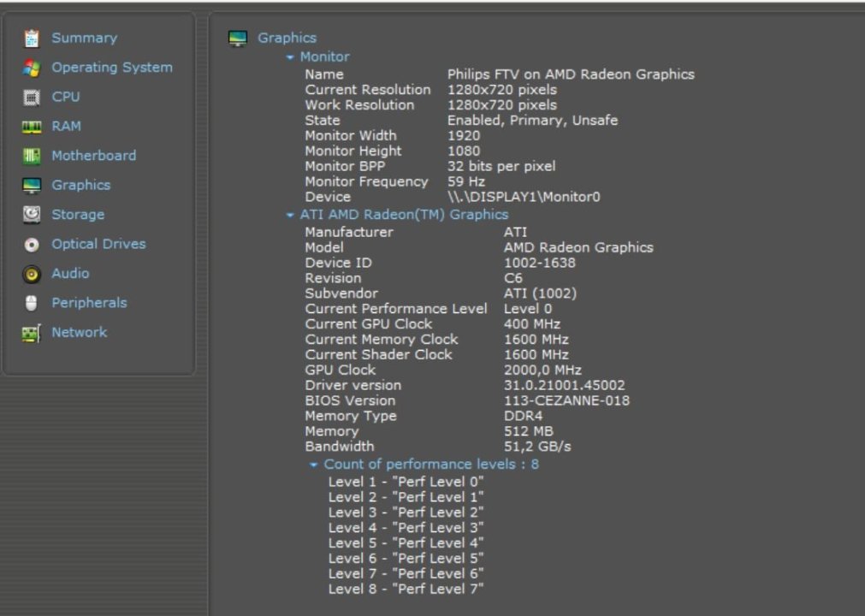865x616 pixels.
Task: Open the Summary section
Action: click(84, 38)
